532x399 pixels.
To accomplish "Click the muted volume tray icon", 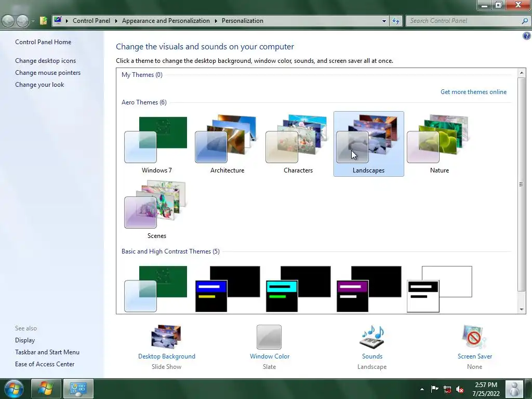I will pyautogui.click(x=460, y=389).
